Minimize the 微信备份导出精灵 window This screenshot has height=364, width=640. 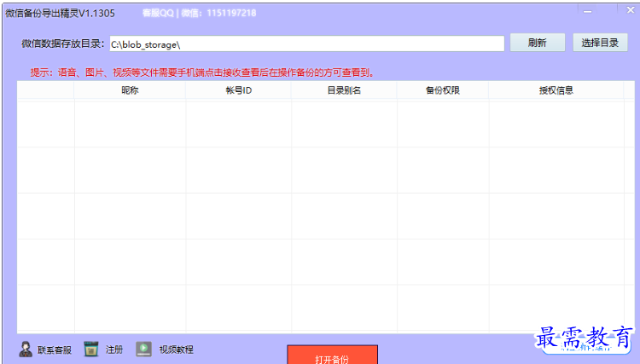pyautogui.click(x=587, y=11)
